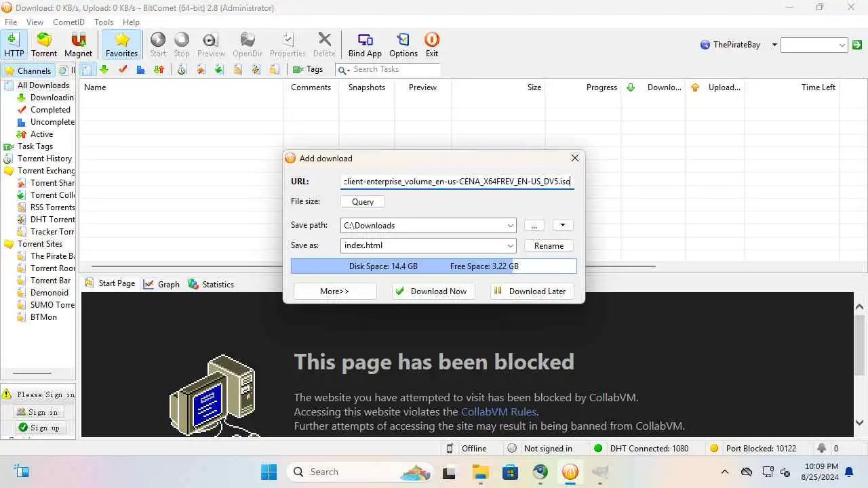868x488 pixels.
Task: Open the File menu
Action: [x=11, y=22]
